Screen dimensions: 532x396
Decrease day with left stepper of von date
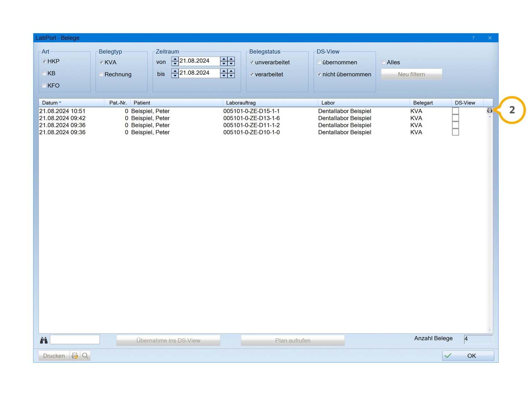(x=175, y=64)
